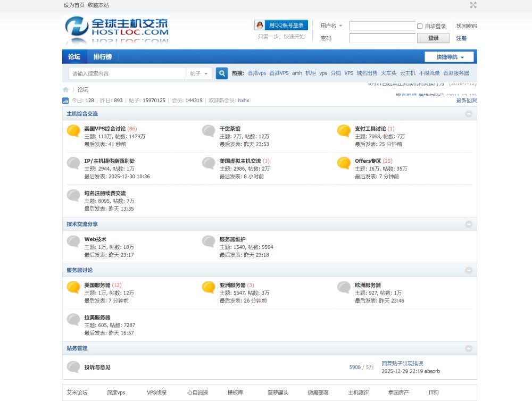Image resolution: width=532 pixels, height=401 pixels.
Task: Click the 登录 button
Action: 433,38
